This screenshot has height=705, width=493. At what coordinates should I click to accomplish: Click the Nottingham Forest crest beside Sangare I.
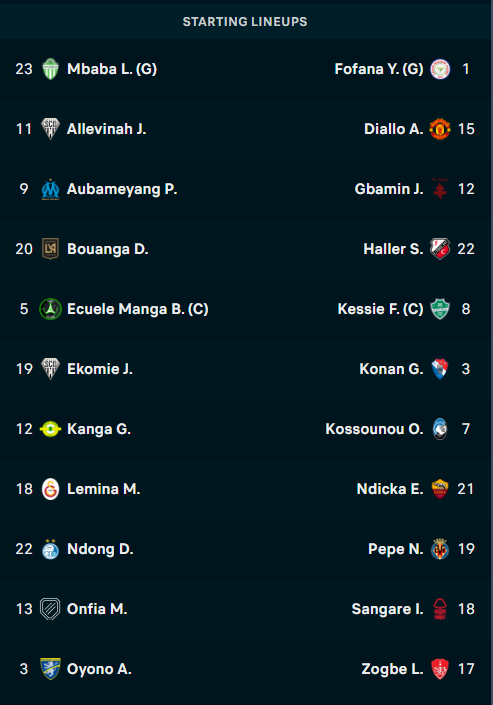pyautogui.click(x=439, y=609)
